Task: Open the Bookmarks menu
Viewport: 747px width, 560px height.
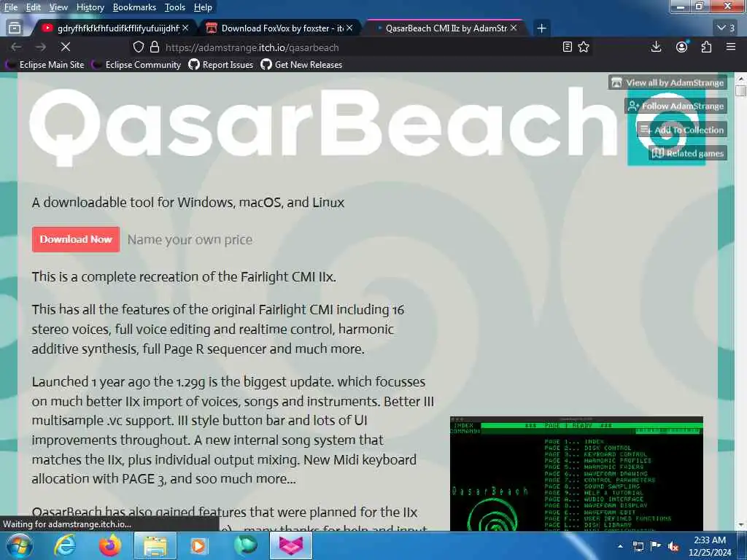Action: (134, 7)
